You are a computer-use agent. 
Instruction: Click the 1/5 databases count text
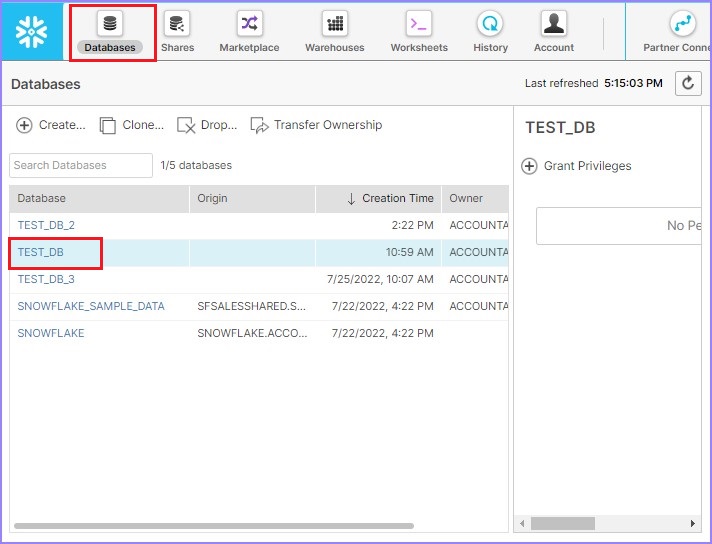coord(196,165)
